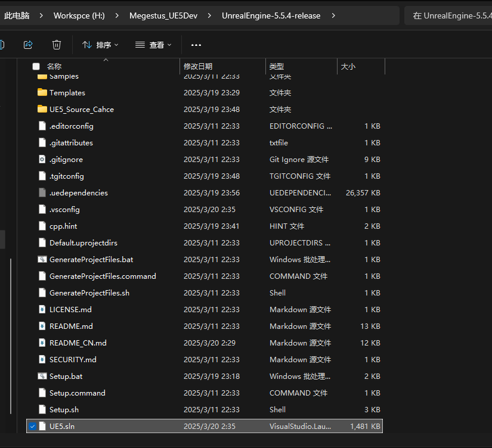Expand chevron after Workspce (H:) breadcrumb
Viewport: 492px width, 448px height.
pos(117,15)
